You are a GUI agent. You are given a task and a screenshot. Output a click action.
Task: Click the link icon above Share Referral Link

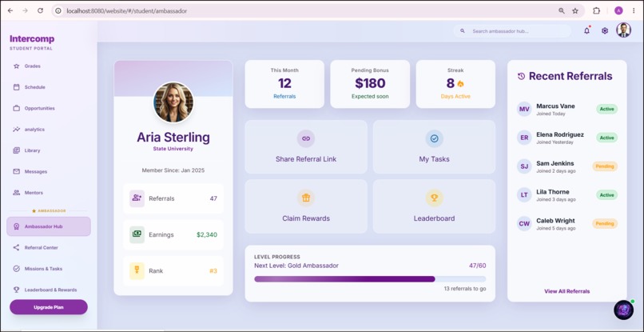(x=306, y=138)
